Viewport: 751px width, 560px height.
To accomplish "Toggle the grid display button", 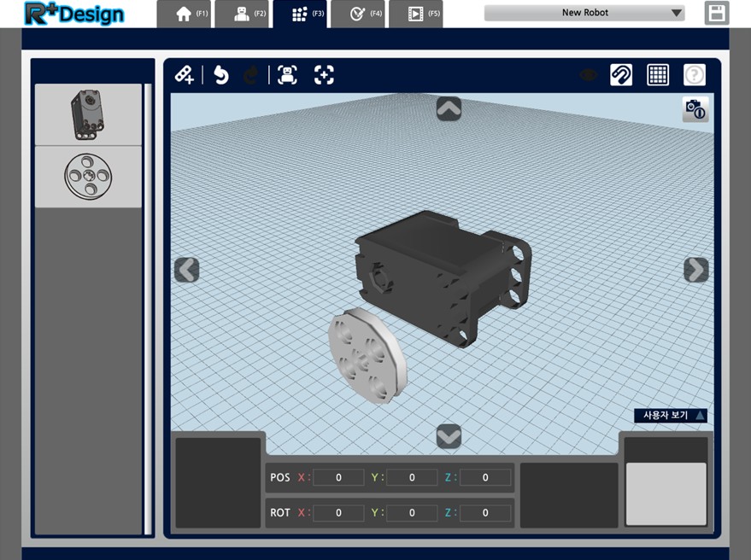I will [658, 74].
